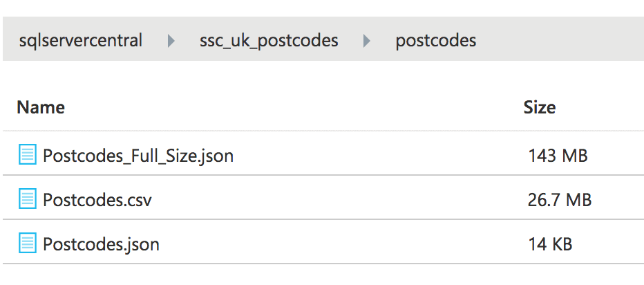Open the Postcodes.csv file name
The height and width of the screenshot is (285, 644).
click(x=97, y=200)
